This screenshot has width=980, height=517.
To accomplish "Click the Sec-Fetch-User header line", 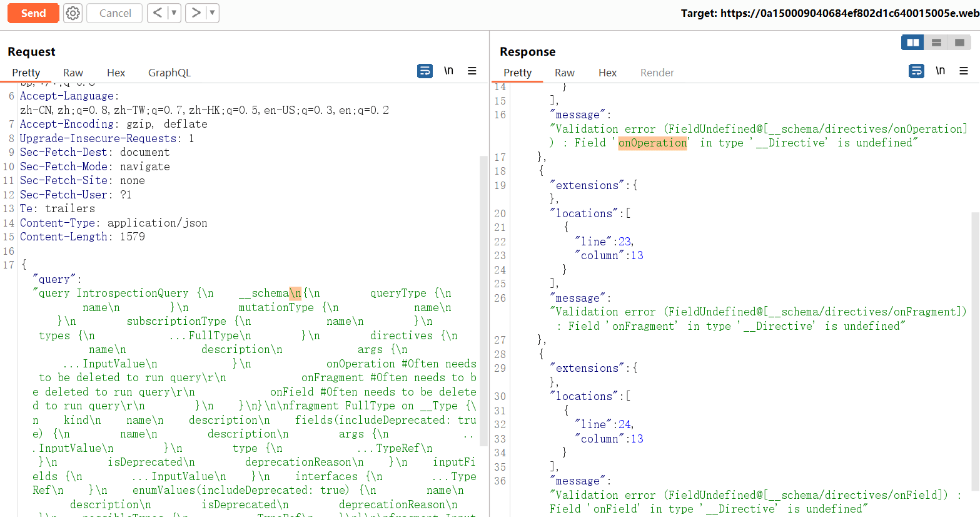I will click(x=76, y=195).
